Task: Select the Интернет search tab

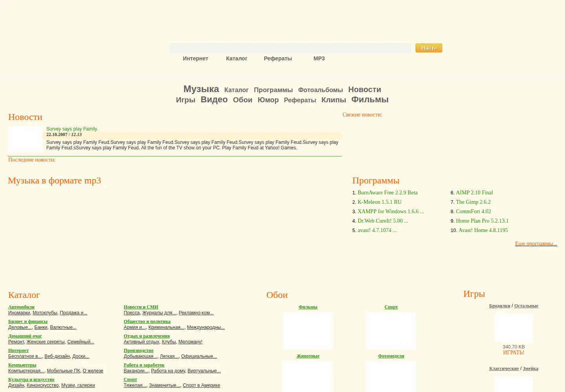Action: (x=195, y=58)
